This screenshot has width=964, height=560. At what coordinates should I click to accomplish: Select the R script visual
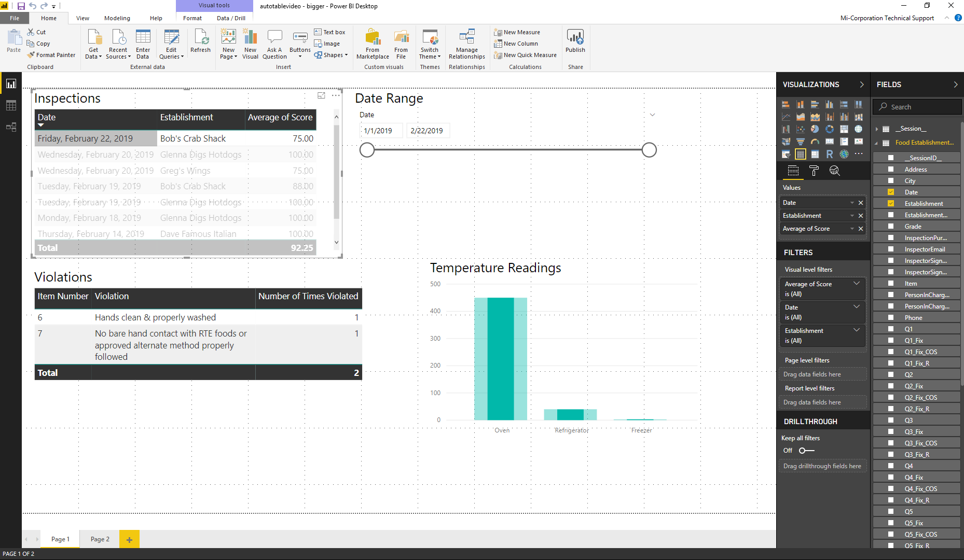[x=830, y=154]
